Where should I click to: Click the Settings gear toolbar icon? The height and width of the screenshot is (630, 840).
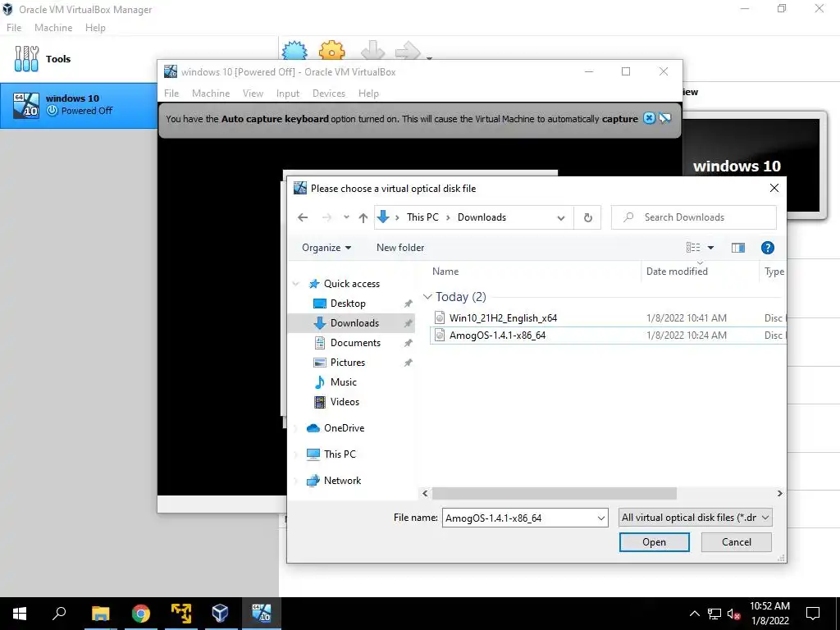pyautogui.click(x=331, y=50)
